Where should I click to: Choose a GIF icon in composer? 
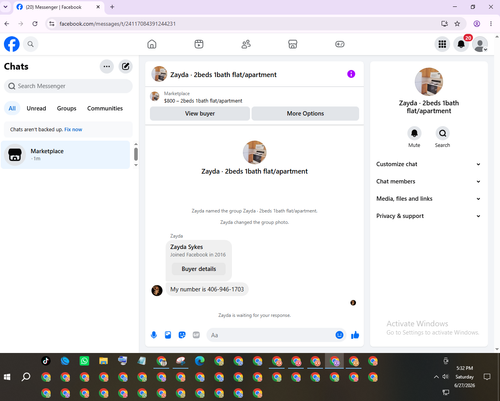tap(196, 335)
